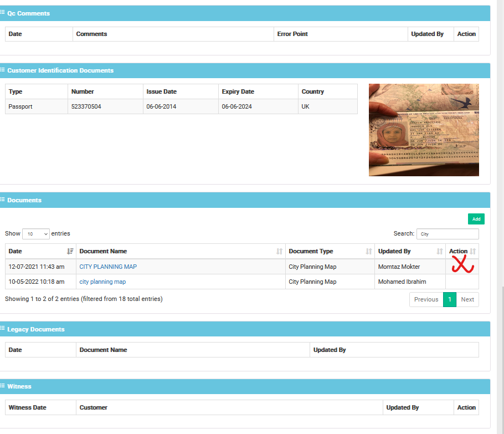Click the Witness header title
Screen dimensions: 504x434
click(19, 386)
